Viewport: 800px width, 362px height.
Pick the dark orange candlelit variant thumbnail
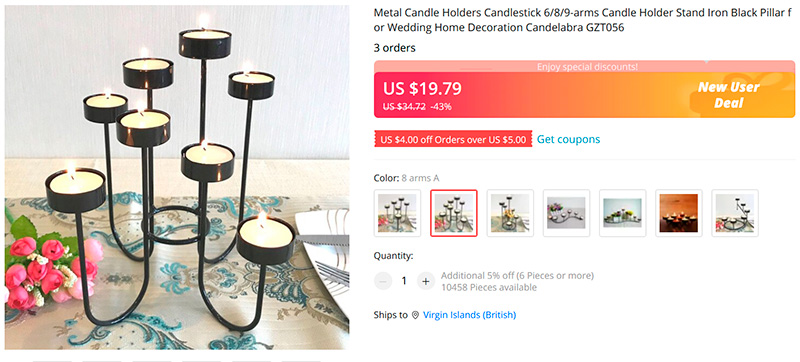pos(679,213)
